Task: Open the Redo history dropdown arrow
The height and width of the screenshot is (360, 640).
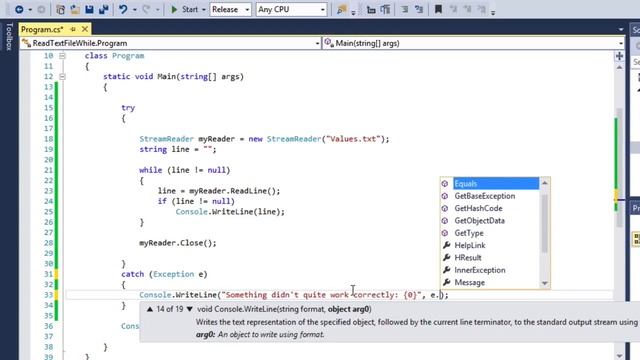Action: [158, 9]
